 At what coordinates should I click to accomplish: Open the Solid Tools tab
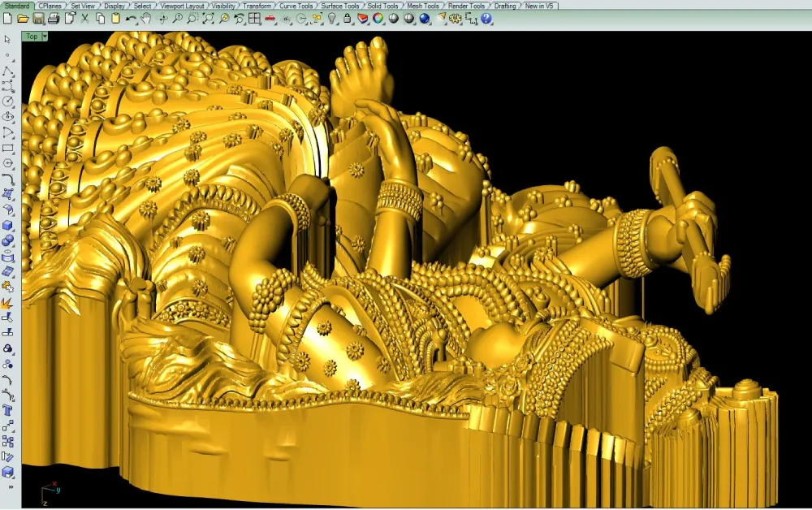pos(382,6)
